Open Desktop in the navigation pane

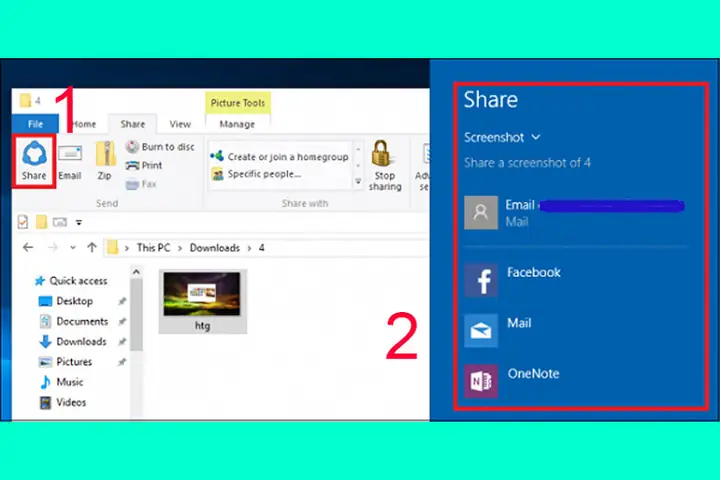point(66,301)
